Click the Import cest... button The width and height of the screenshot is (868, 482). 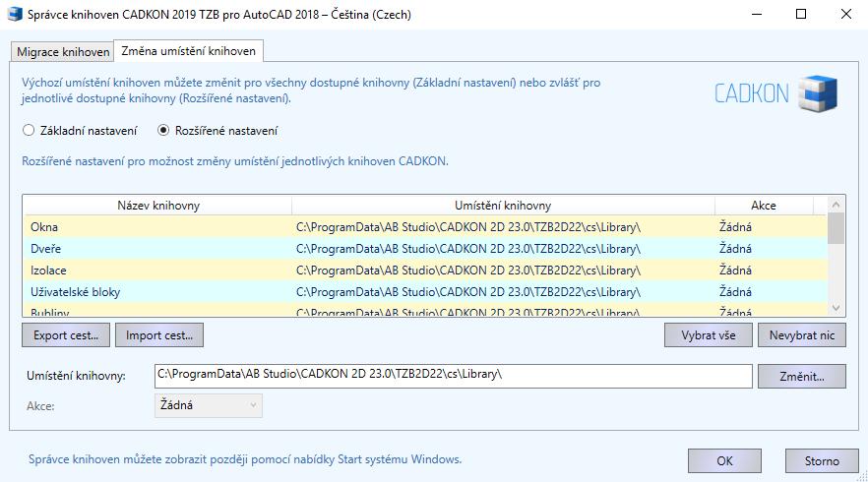159,335
